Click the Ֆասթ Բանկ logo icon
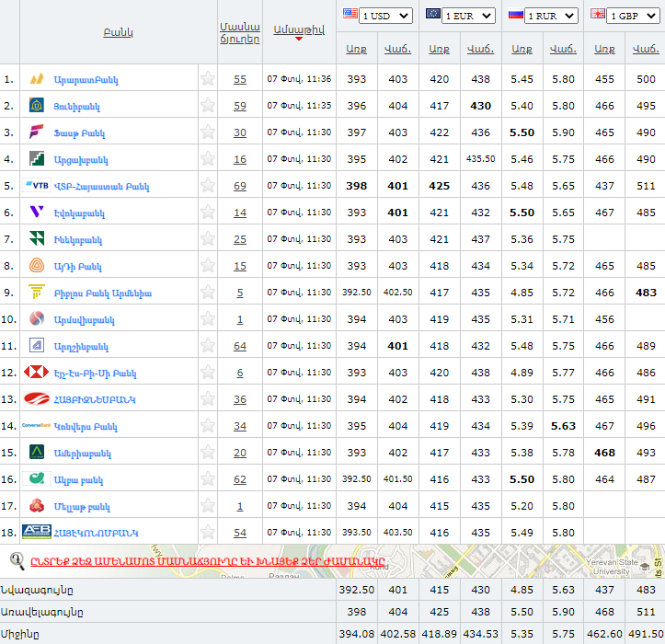 pos(37,132)
